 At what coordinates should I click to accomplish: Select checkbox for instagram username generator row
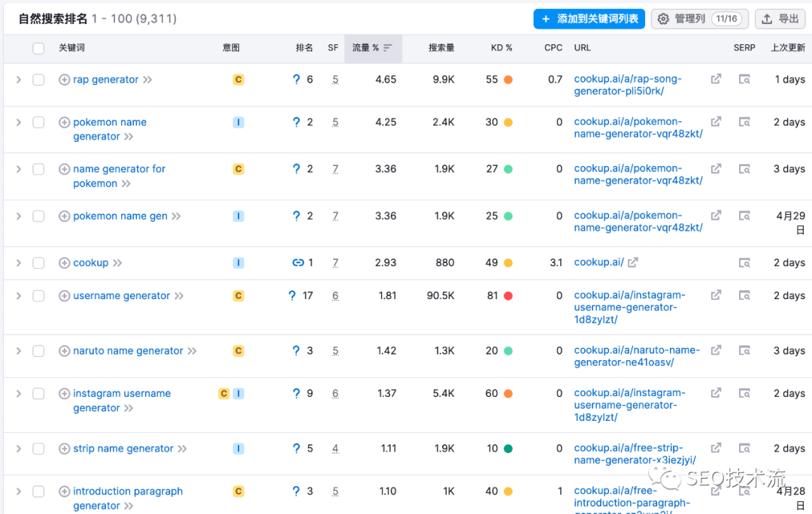pos(38,394)
